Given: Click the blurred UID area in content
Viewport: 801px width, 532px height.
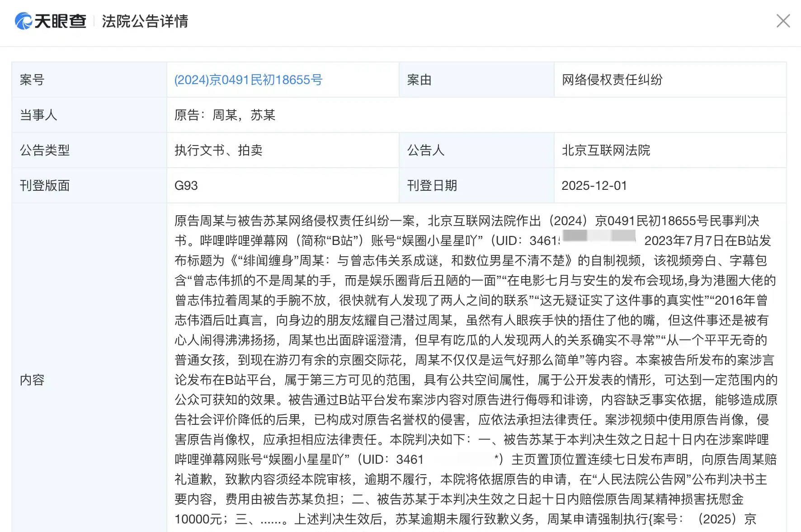Looking at the screenshot, I should click(x=598, y=236).
